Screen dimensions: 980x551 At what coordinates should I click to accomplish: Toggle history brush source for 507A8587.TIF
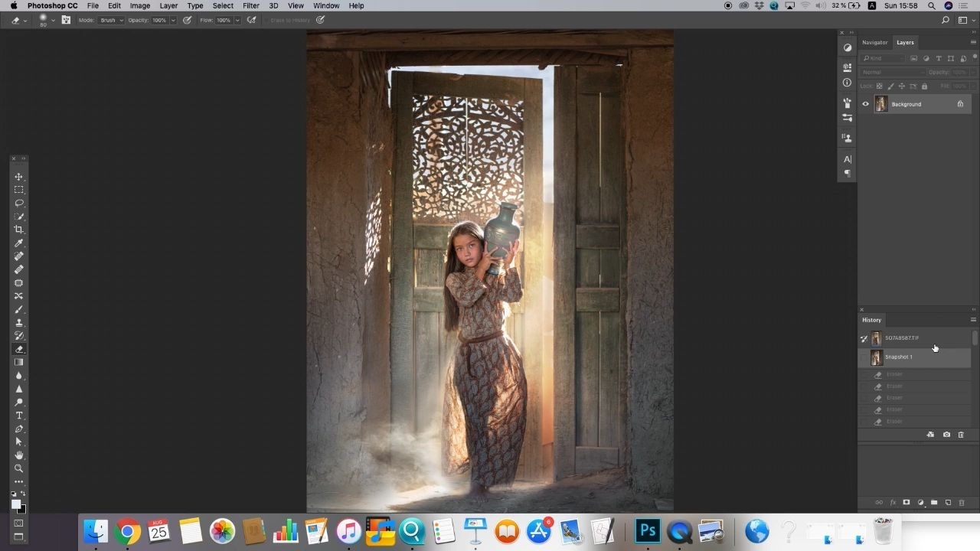click(864, 338)
